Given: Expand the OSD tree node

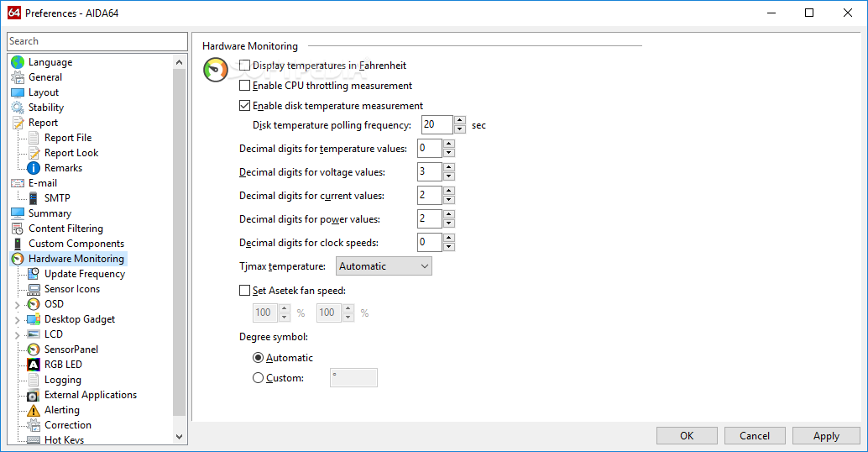Looking at the screenshot, I should tap(17, 305).
